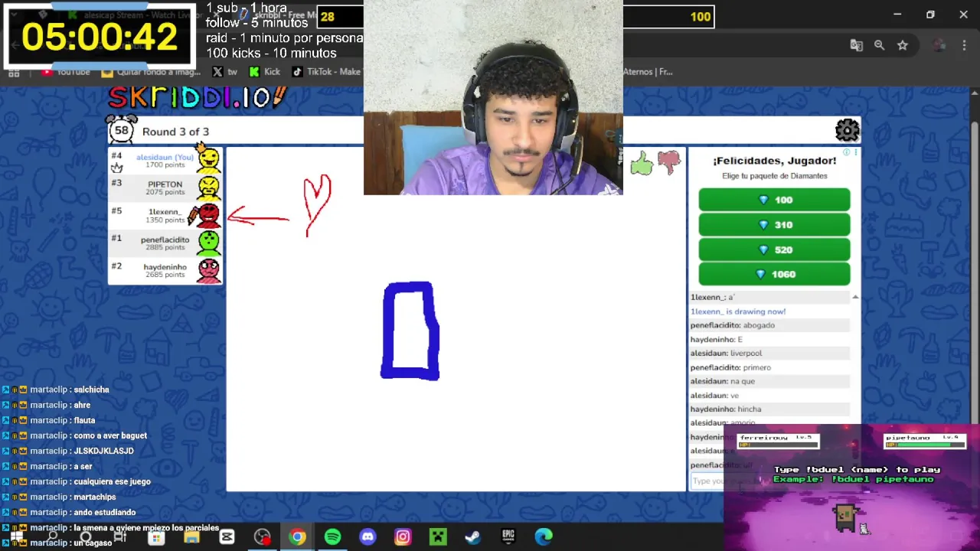
Task: Select PIPETON player row
Action: coord(165,187)
